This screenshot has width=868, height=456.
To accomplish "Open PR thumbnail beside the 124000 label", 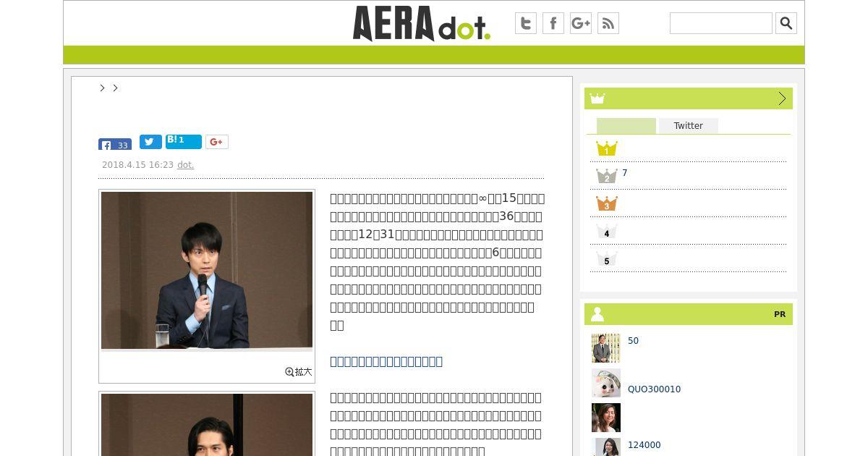I will pos(605,447).
